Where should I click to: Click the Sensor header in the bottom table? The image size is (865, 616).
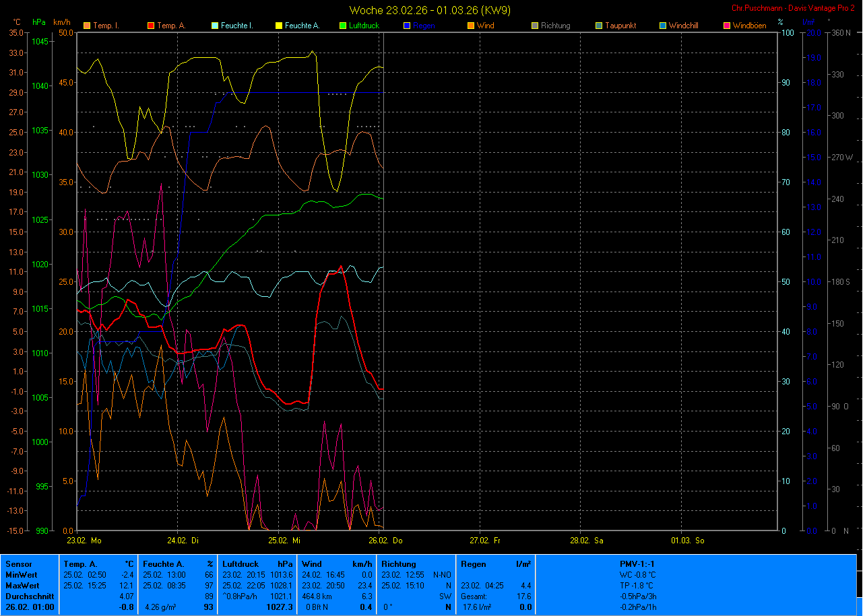click(x=18, y=563)
